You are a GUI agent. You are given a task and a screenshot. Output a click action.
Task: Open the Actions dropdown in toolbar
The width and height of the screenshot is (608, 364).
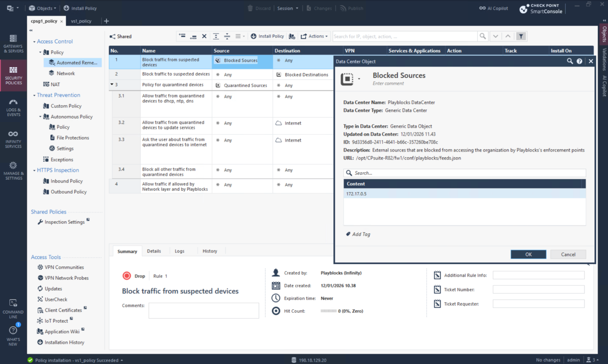pos(314,36)
